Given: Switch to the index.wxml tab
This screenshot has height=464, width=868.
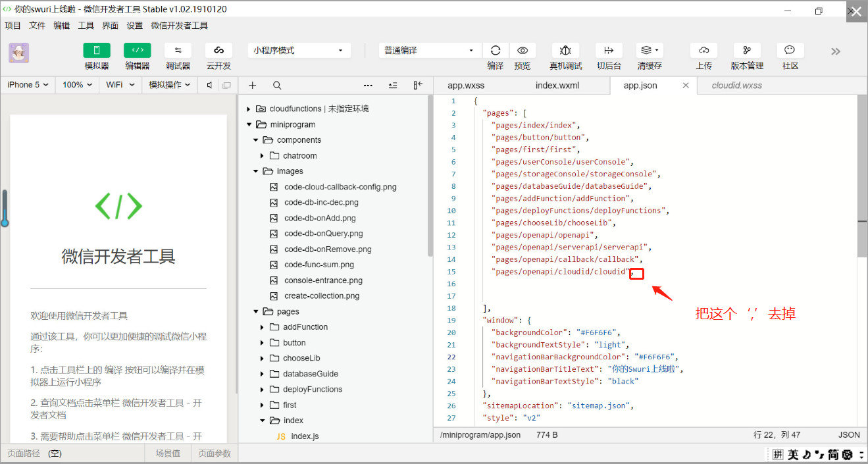Looking at the screenshot, I should 557,86.
